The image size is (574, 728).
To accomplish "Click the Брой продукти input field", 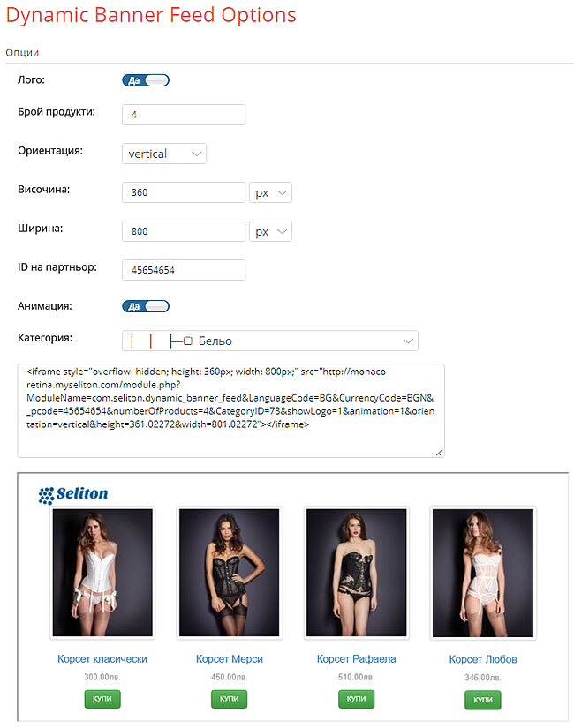I will pos(184,115).
